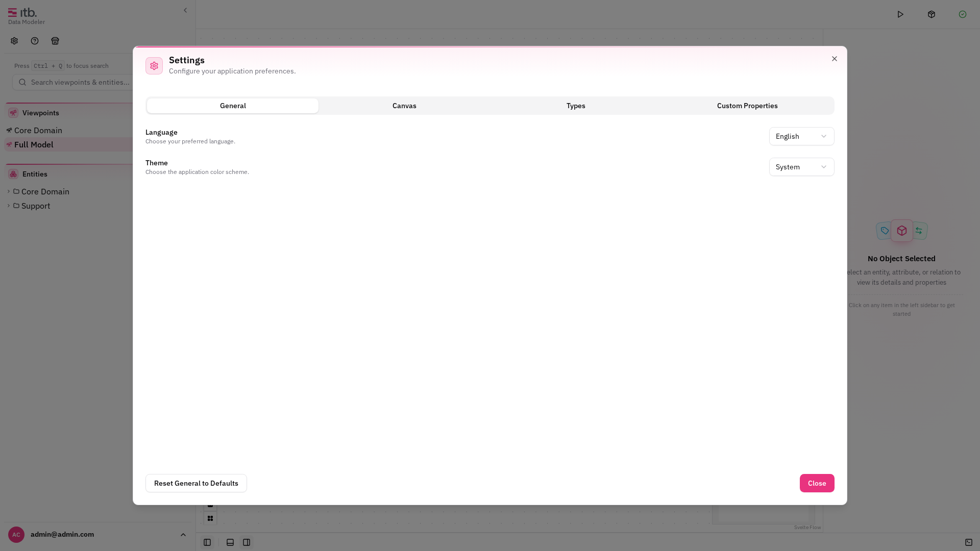Open the Language dropdown set to English

(801, 136)
